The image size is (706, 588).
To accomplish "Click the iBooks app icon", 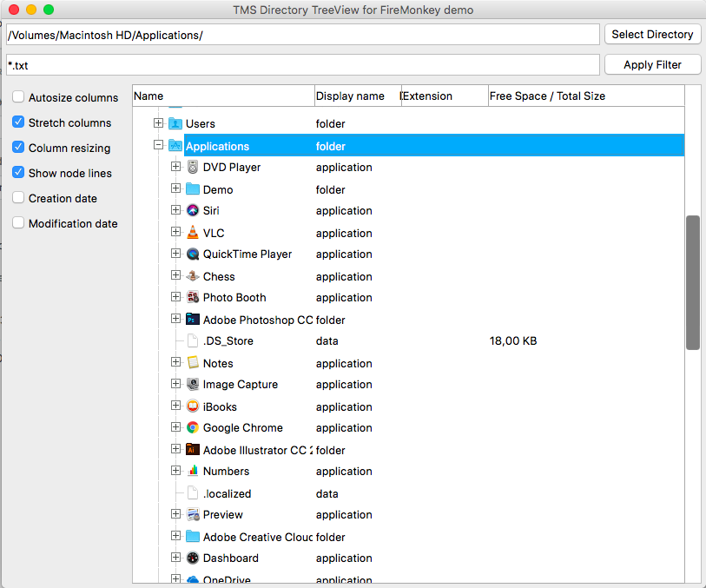I will click(193, 406).
